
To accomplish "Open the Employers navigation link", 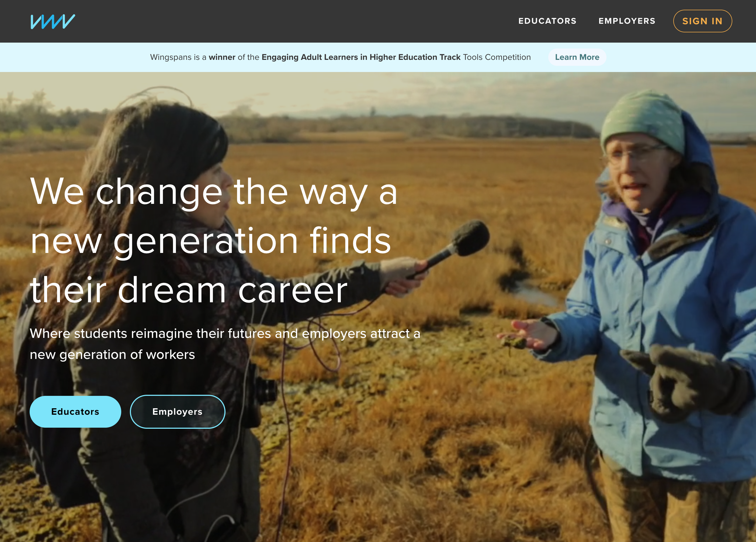I will pyautogui.click(x=627, y=21).
